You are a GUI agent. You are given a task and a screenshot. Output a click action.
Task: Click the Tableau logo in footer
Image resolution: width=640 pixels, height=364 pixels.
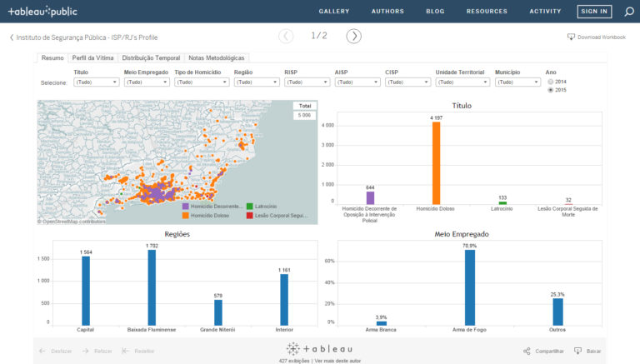pyautogui.click(x=319, y=349)
